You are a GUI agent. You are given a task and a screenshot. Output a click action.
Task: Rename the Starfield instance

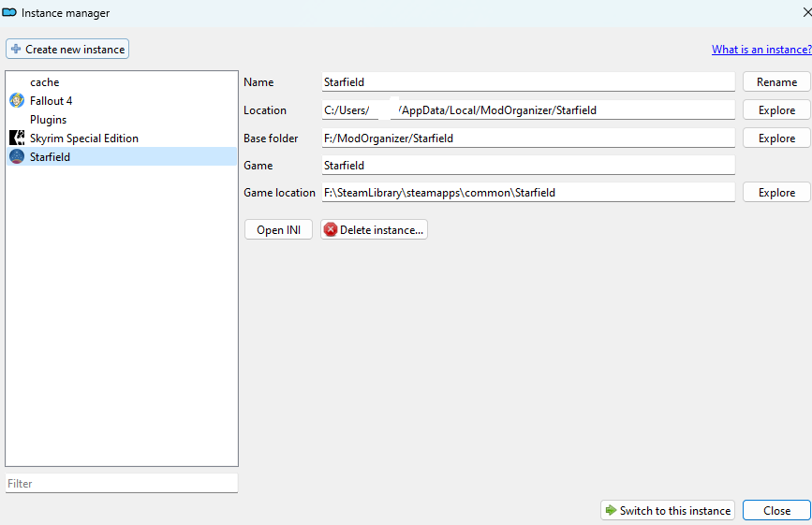pyautogui.click(x=776, y=81)
